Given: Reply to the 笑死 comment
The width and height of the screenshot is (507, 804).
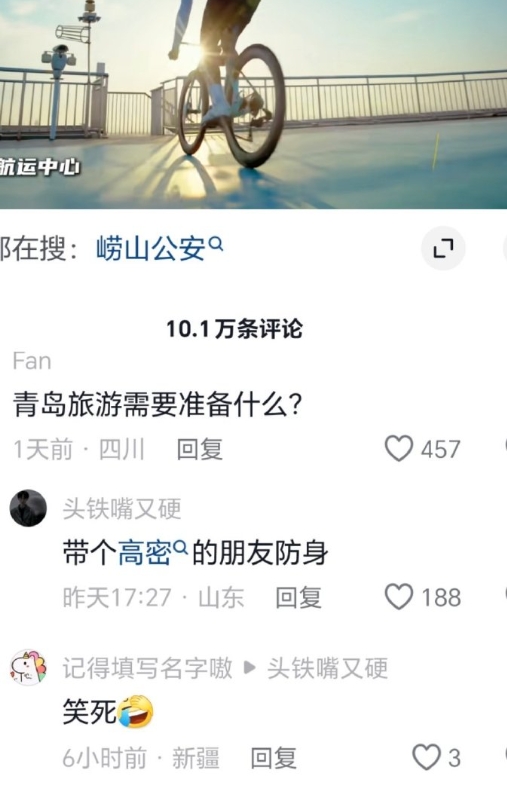Looking at the screenshot, I should [274, 758].
